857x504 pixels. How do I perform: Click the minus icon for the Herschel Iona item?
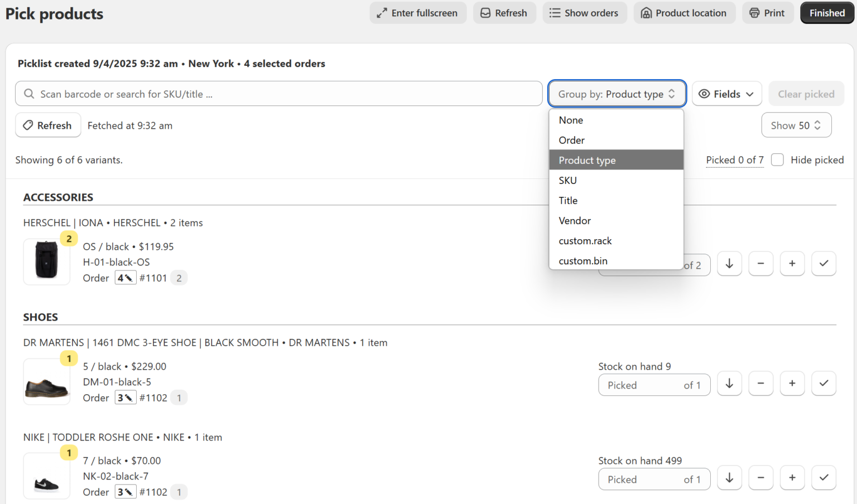pos(760,264)
